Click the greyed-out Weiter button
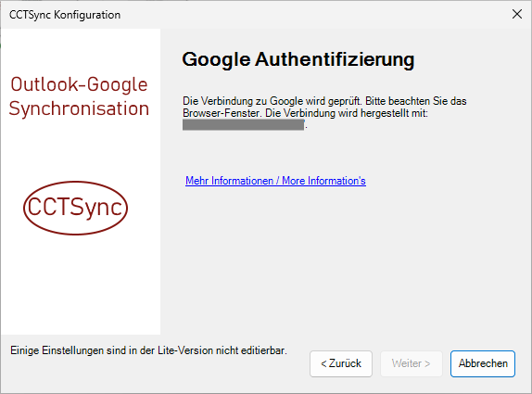 (x=412, y=363)
